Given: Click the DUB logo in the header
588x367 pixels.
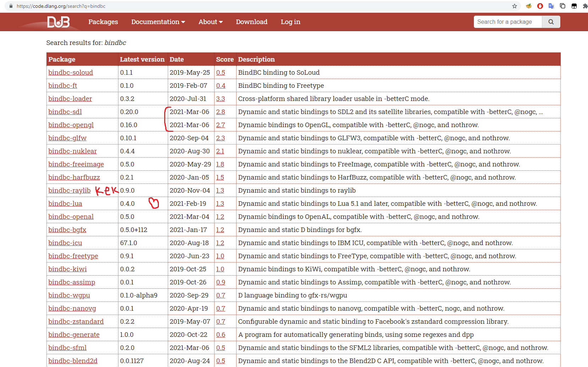Looking at the screenshot, I should [59, 22].
